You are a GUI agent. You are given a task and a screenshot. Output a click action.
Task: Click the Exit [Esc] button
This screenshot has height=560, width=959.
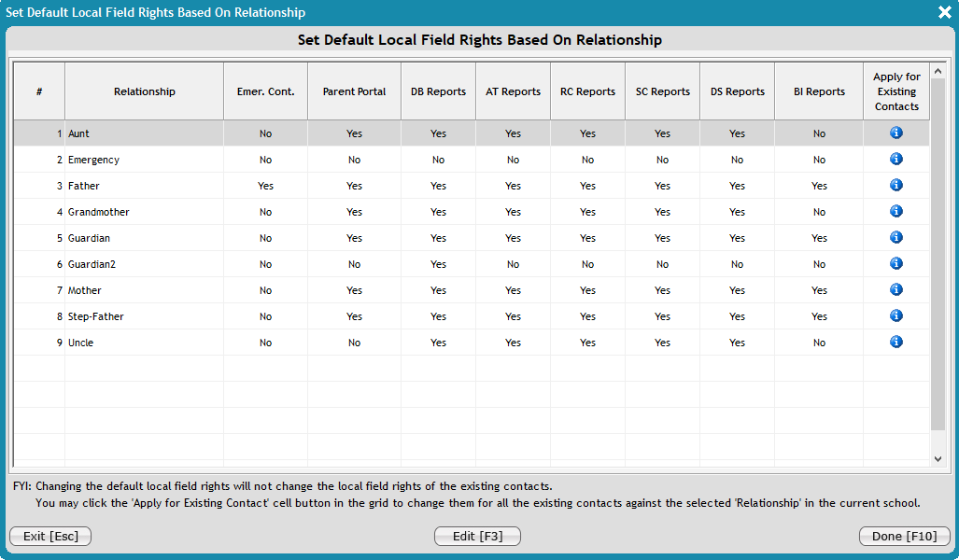click(50, 536)
